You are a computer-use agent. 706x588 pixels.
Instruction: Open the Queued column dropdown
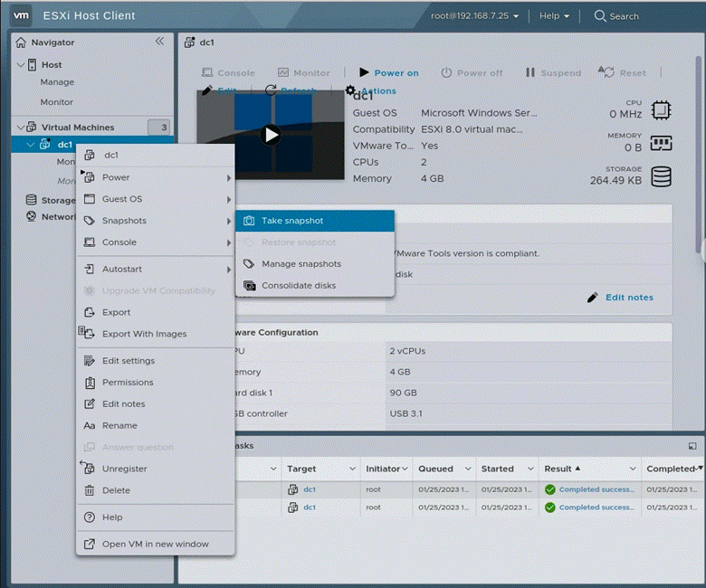468,469
